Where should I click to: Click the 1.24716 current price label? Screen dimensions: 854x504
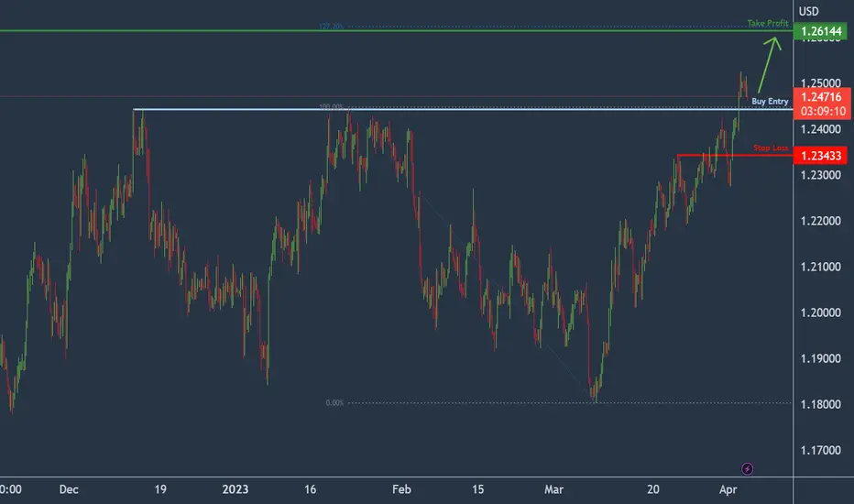(821, 97)
